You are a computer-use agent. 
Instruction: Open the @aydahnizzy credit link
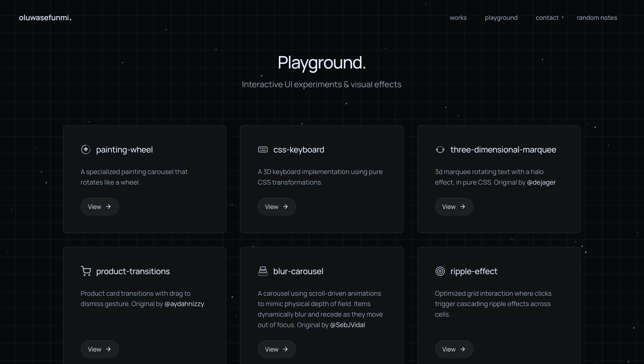(x=184, y=304)
